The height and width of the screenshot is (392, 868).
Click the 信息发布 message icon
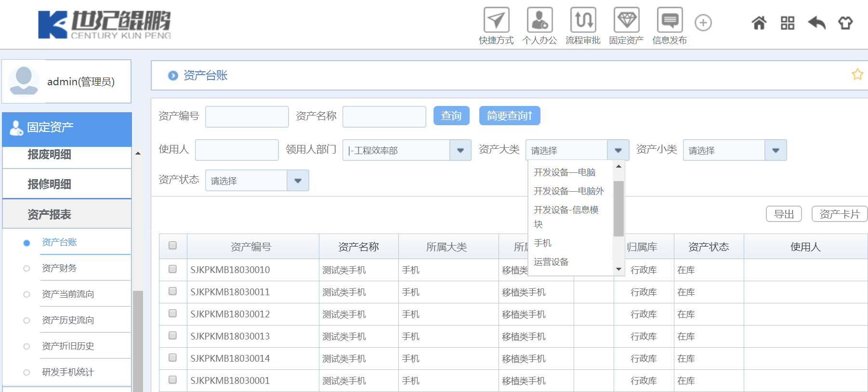tap(670, 21)
